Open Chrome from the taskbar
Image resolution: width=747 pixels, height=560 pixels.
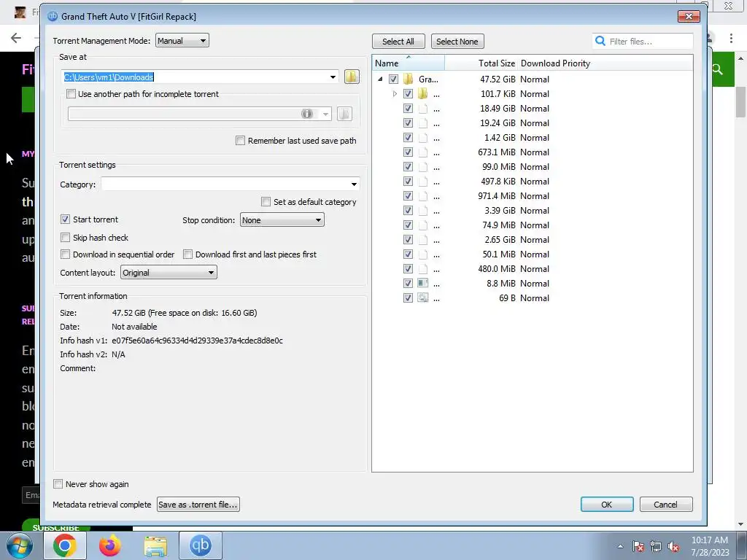click(65, 545)
